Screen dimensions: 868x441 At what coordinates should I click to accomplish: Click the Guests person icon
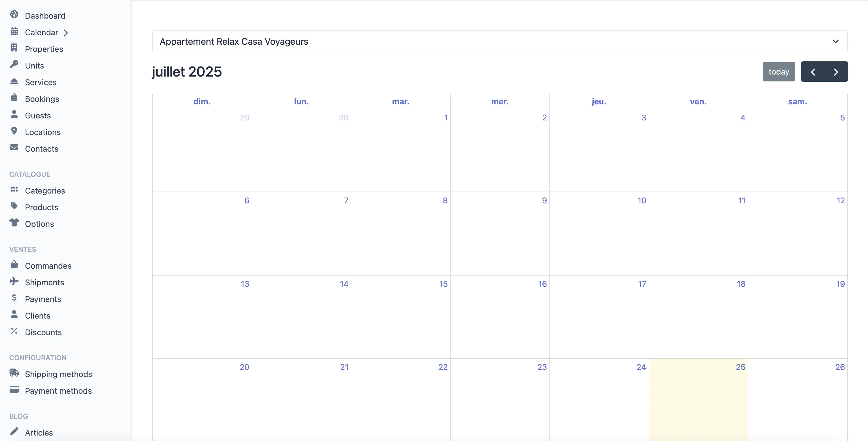15,115
